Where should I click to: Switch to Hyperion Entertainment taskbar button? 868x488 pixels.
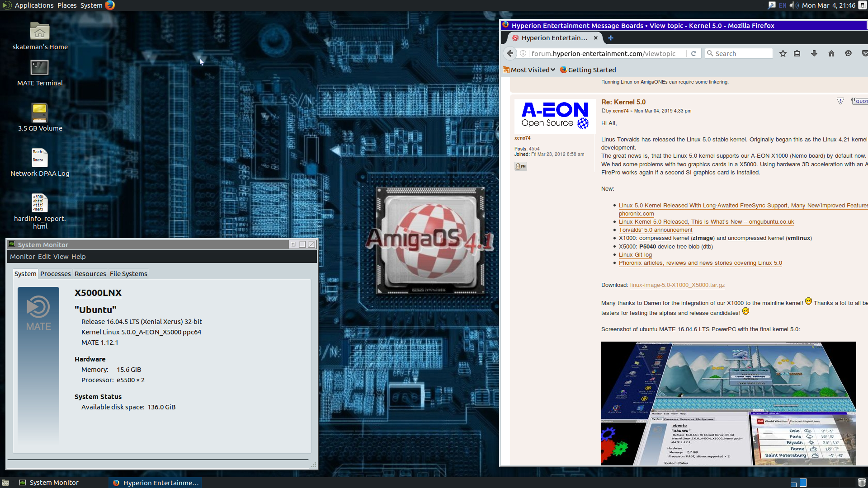point(155,483)
